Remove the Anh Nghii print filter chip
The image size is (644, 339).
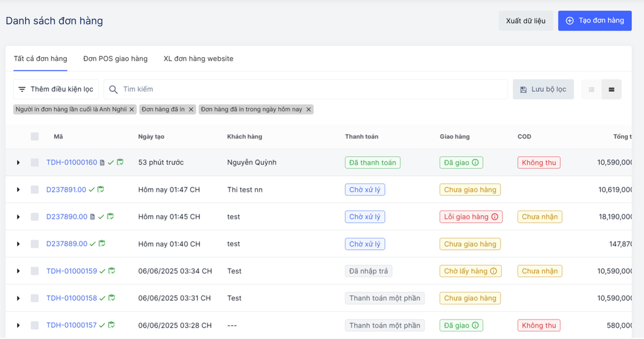pyautogui.click(x=131, y=109)
